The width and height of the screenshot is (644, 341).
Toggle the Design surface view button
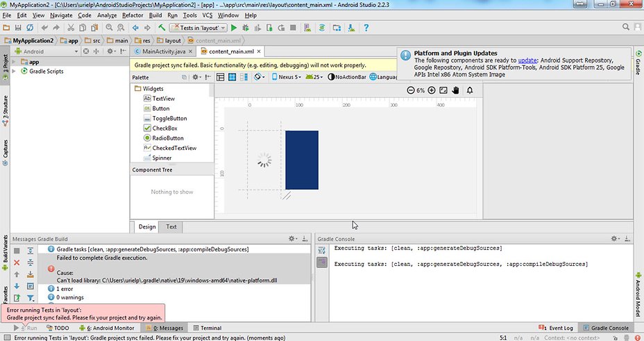(221, 77)
